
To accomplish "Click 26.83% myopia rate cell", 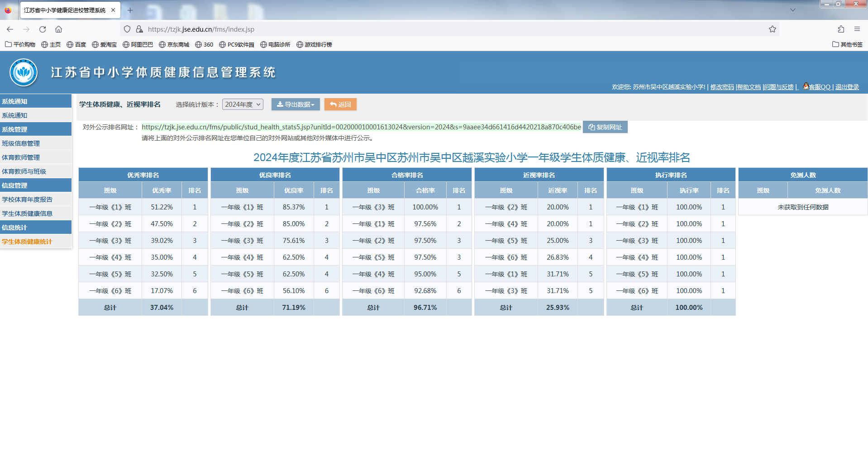I will coord(558,257).
